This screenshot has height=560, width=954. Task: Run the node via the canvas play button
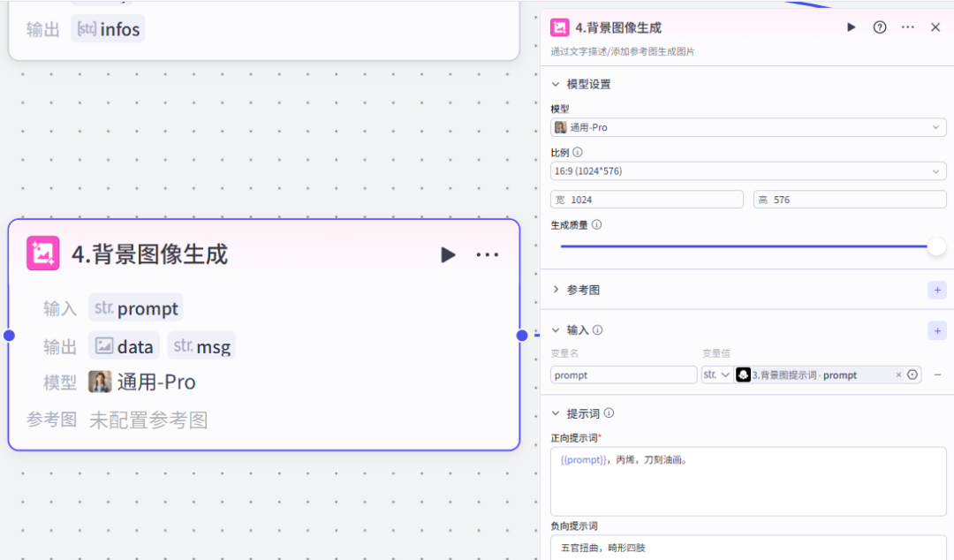(x=448, y=255)
